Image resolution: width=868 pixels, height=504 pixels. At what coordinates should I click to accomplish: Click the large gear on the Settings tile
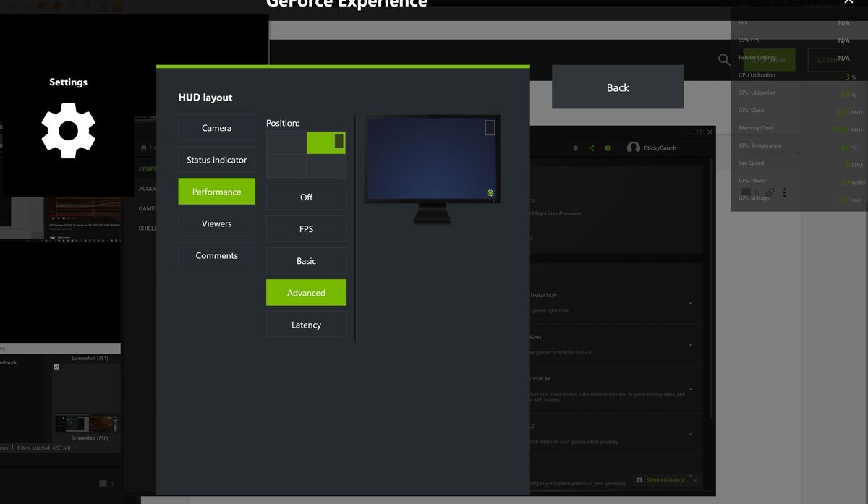pos(68,131)
